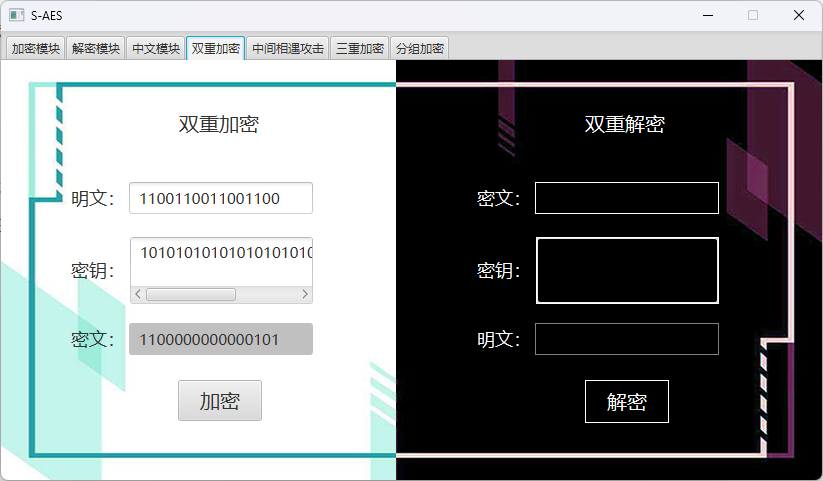The height and width of the screenshot is (481, 823).
Task: Minimize the S-AES window
Action: point(708,15)
